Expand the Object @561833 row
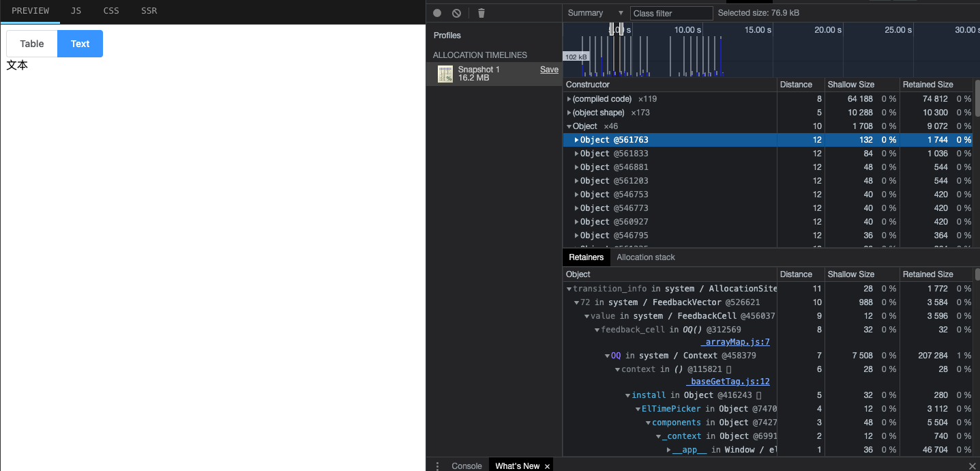The image size is (980, 471). [x=577, y=153]
